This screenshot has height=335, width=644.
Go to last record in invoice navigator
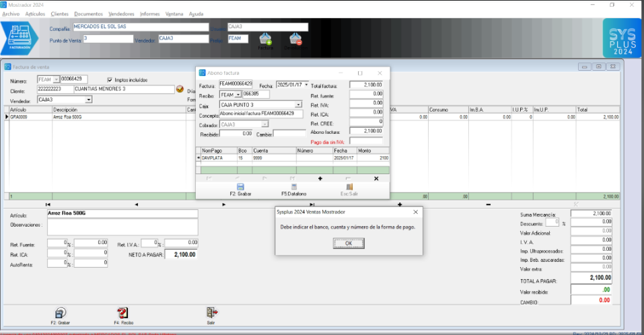click(x=312, y=204)
